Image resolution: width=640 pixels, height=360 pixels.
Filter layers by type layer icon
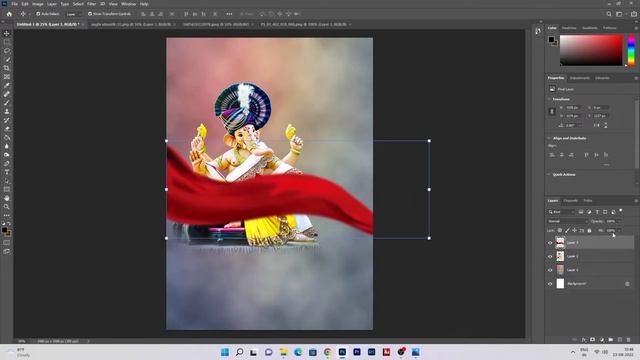(x=597, y=212)
